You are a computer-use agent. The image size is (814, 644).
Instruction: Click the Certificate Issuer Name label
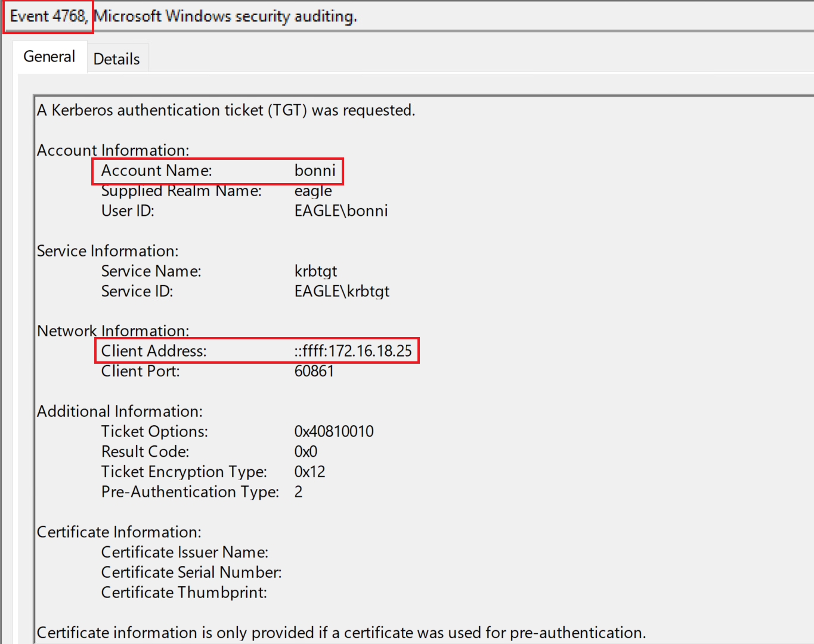(x=185, y=552)
